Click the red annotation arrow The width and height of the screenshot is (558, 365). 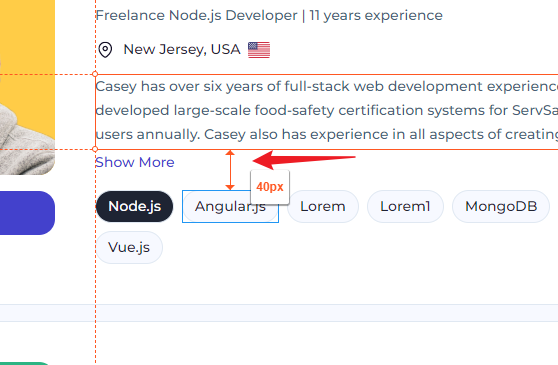tap(304, 160)
